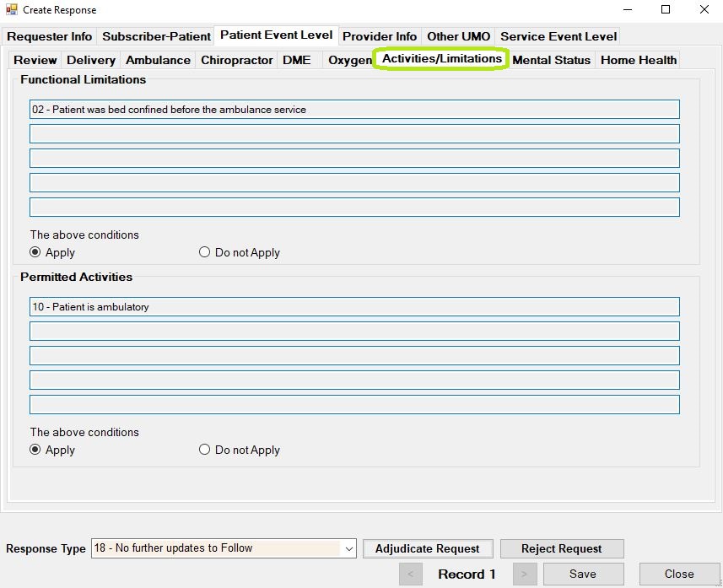This screenshot has height=588, width=723.
Task: Expand the Response Type dropdown
Action: (x=349, y=548)
